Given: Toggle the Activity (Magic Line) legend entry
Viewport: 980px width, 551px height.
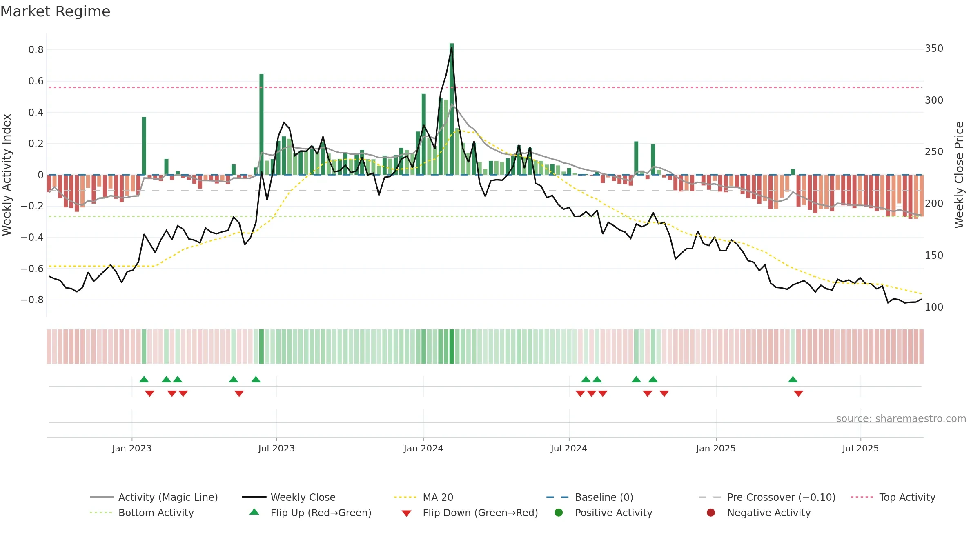Looking at the screenshot, I should pos(154,497).
